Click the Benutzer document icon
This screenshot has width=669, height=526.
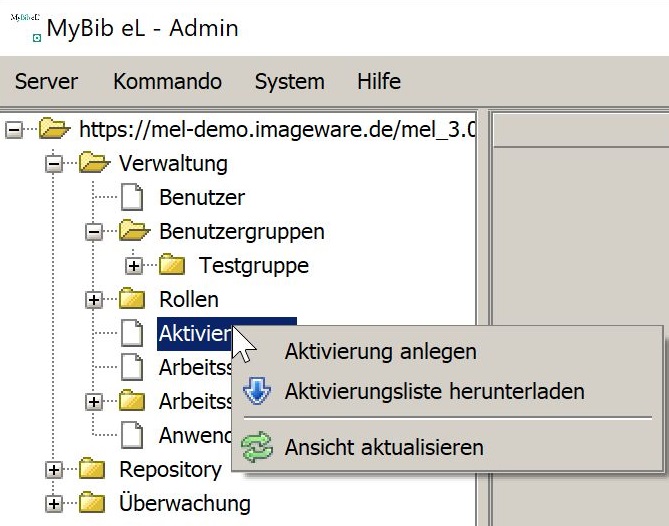pos(132,197)
